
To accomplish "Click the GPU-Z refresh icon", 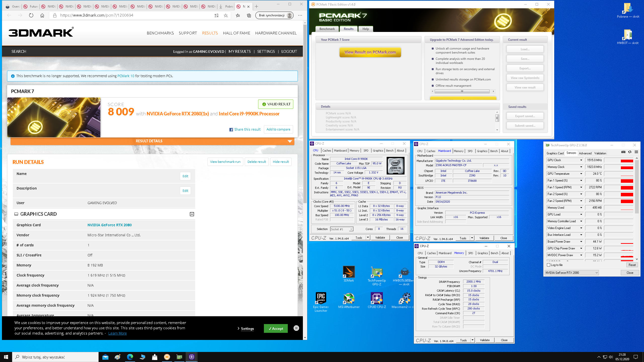I will point(630,152).
